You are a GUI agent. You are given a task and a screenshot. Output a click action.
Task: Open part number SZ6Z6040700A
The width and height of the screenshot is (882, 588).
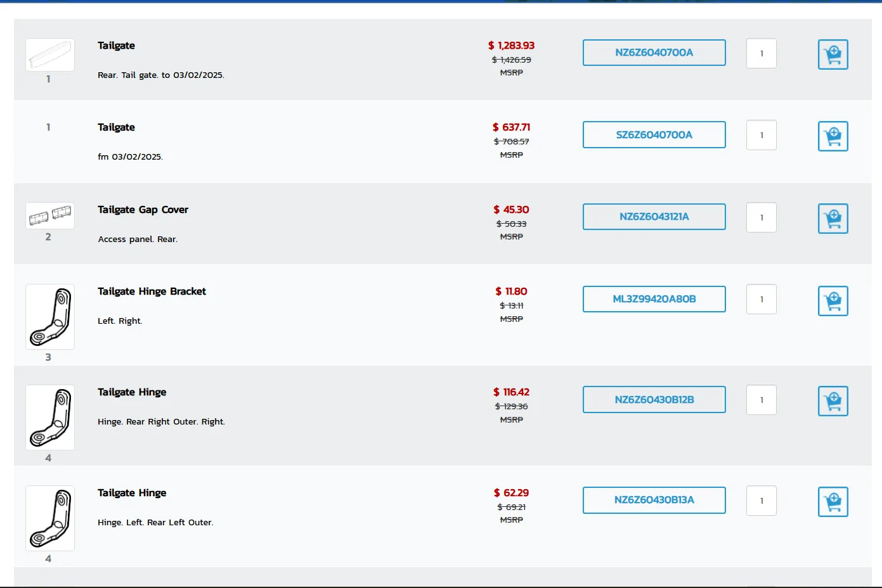(654, 134)
